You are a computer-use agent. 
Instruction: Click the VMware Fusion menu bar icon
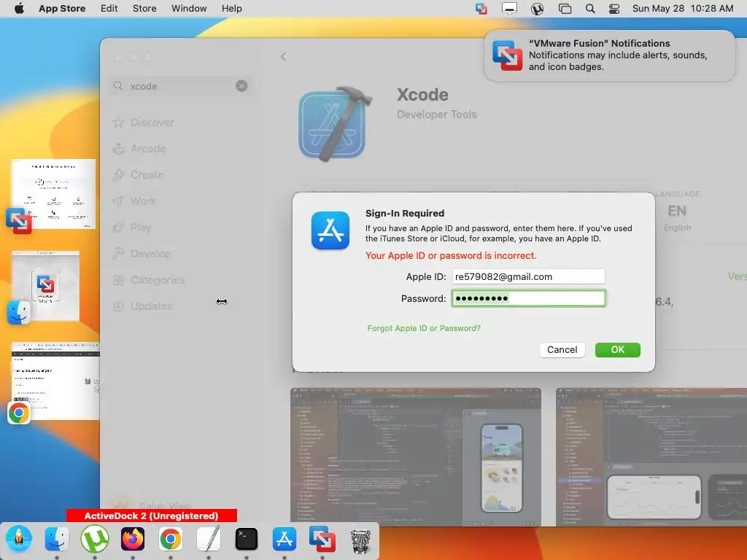[481, 9]
